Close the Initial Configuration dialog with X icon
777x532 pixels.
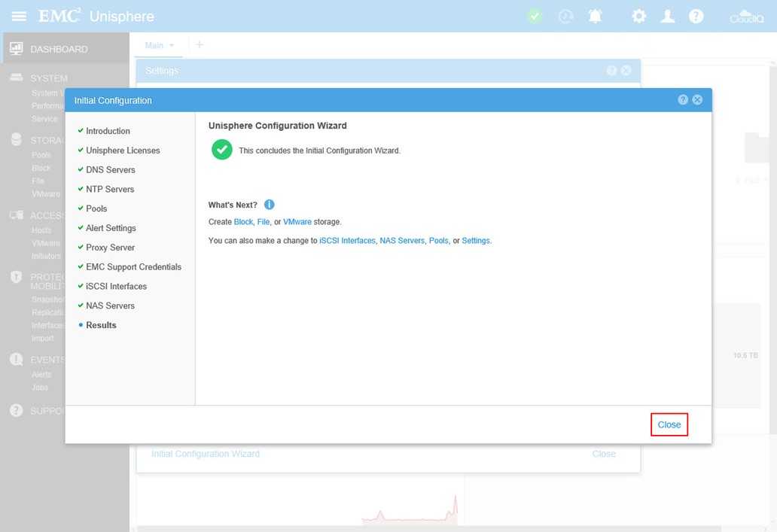point(697,99)
